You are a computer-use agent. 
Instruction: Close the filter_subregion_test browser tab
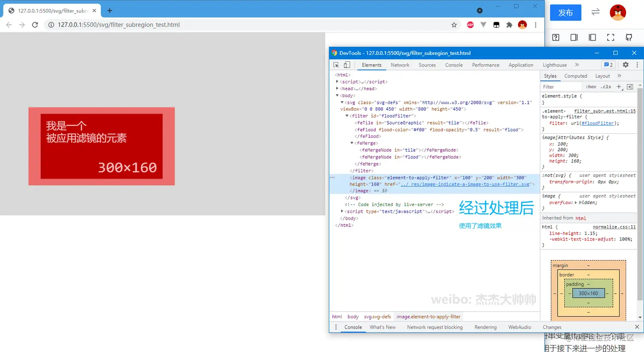point(95,11)
